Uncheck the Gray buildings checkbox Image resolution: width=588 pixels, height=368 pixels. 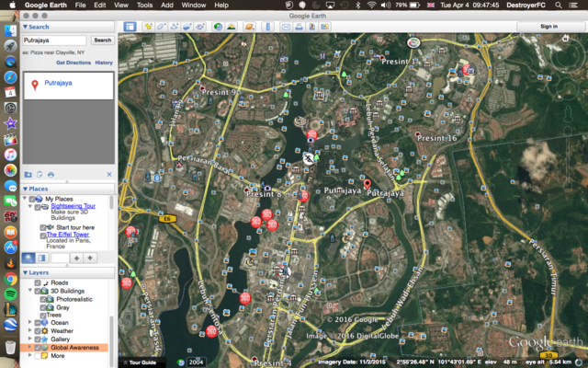coord(43,307)
